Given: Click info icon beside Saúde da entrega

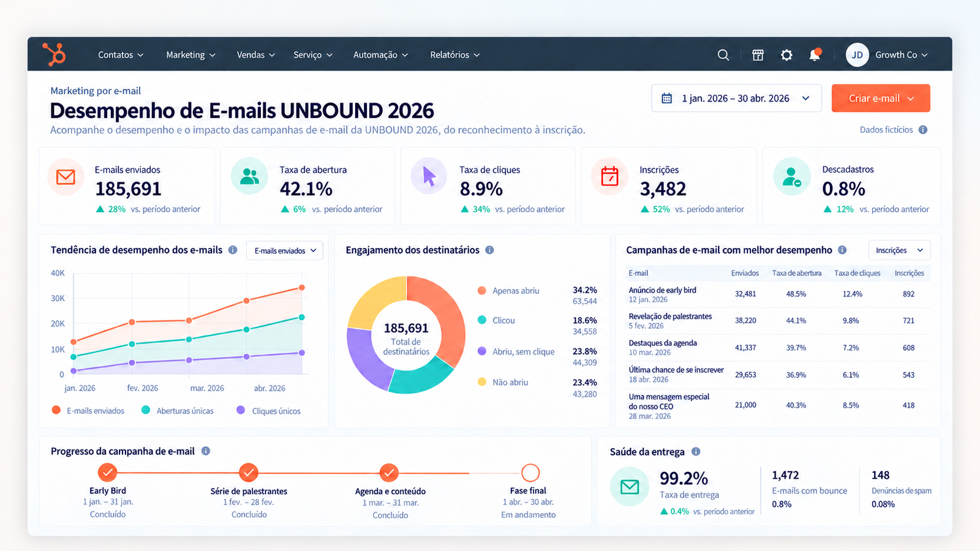Looking at the screenshot, I should [696, 451].
